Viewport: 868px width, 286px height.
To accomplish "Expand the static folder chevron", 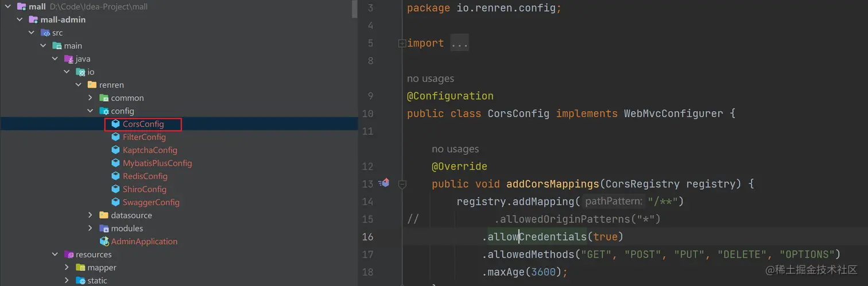I will tap(67, 281).
